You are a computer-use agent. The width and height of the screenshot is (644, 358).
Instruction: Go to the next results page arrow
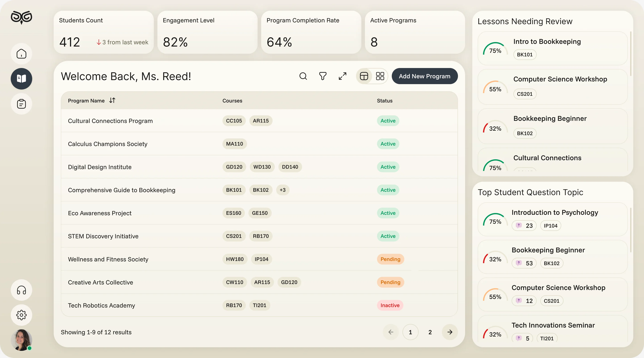[x=450, y=332]
